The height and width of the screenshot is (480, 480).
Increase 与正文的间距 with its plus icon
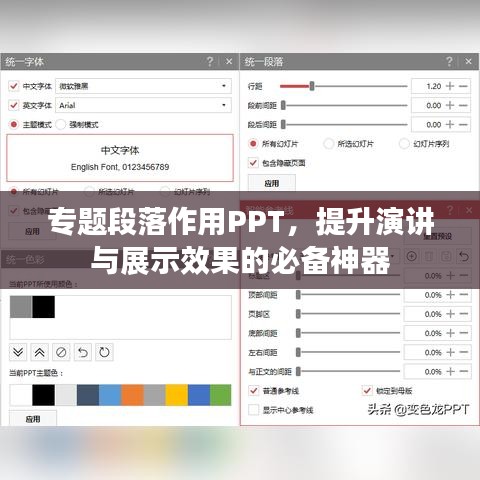450,371
